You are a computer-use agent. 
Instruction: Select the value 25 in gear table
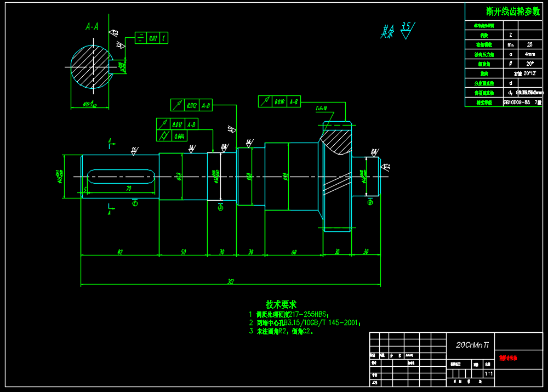[530, 45]
